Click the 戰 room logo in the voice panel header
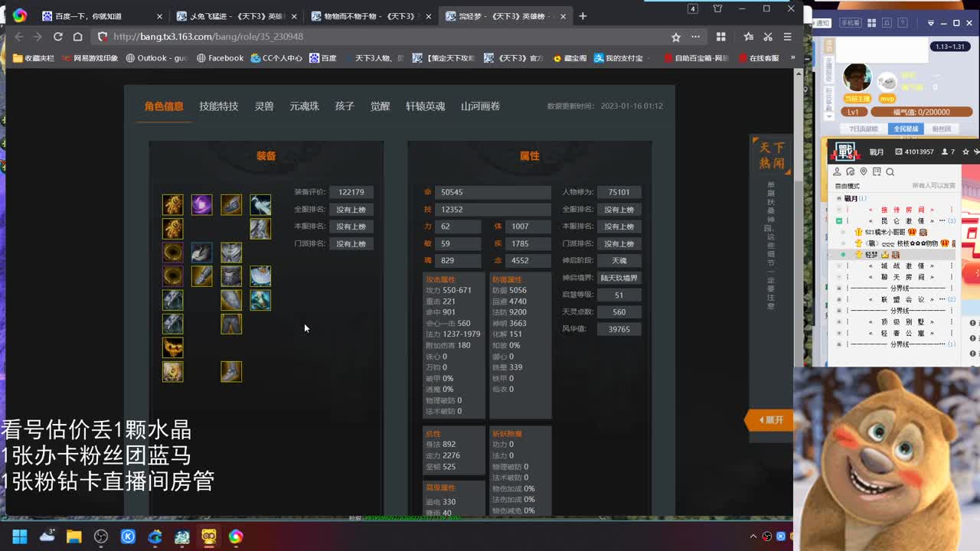The height and width of the screenshot is (551, 980). point(846,152)
